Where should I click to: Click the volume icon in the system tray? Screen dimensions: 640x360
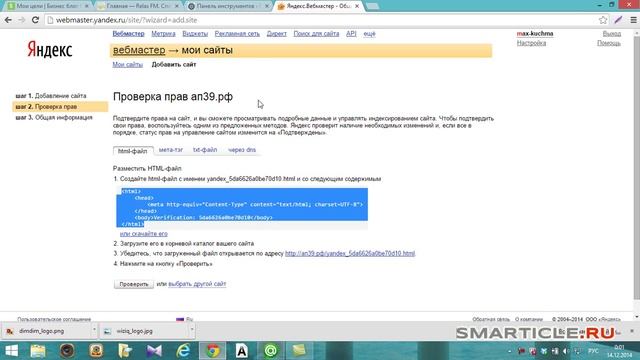[x=565, y=351]
